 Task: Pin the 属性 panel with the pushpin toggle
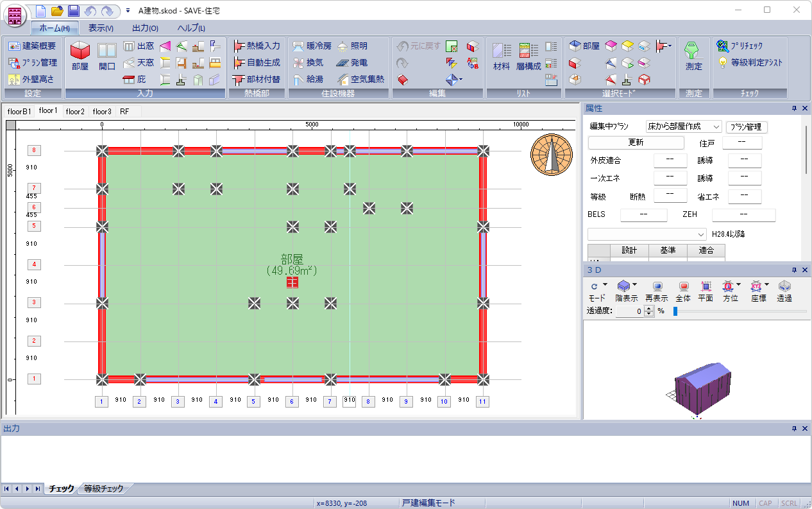(795, 108)
